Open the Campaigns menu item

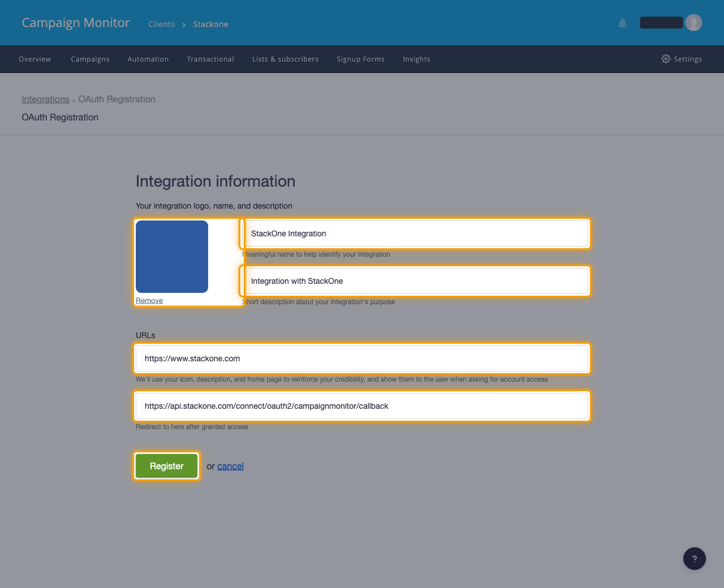[x=90, y=59]
